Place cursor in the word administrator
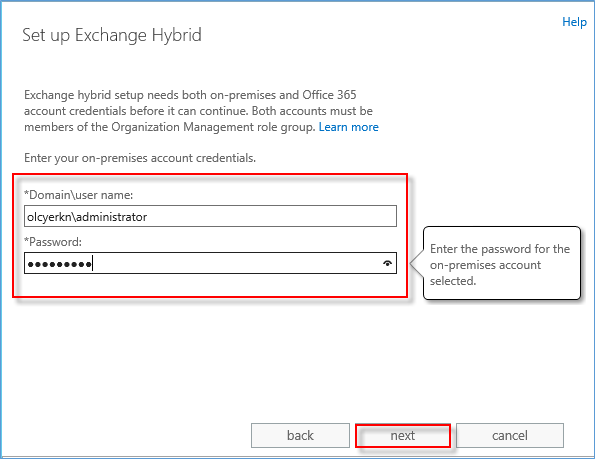Image resolution: width=595 pixels, height=459 pixels. point(112,217)
